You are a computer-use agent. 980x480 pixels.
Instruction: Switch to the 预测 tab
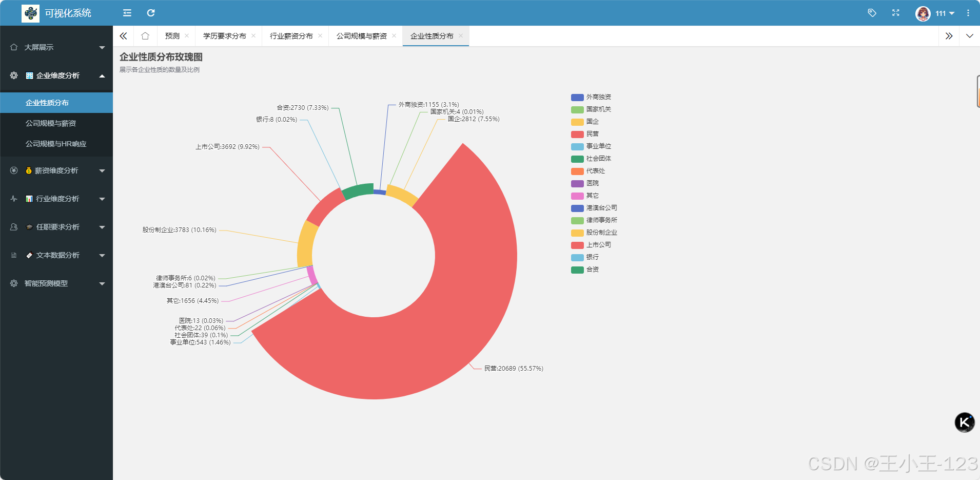[x=172, y=36]
